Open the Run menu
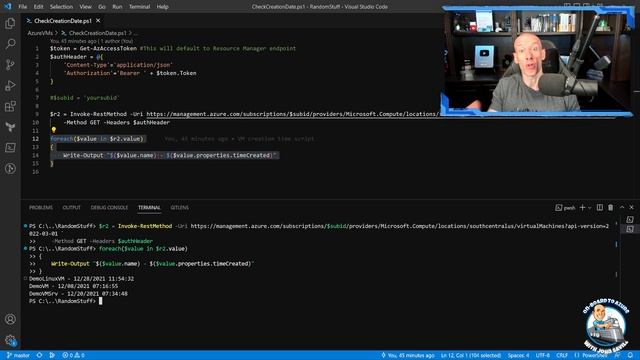This screenshot has width=640, height=360. (x=117, y=7)
